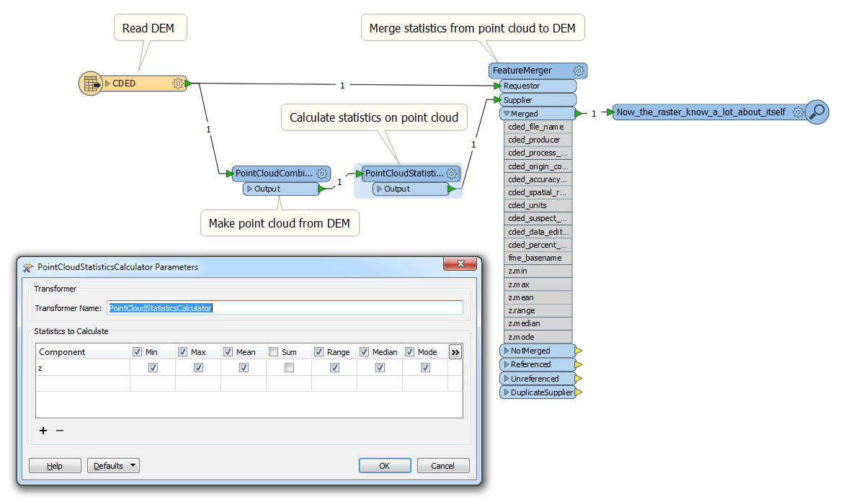Viewport: 851px width, 504px height.
Task: Open gear on Now_the_raster_know_a_lot_about_itself inspector
Action: click(798, 112)
